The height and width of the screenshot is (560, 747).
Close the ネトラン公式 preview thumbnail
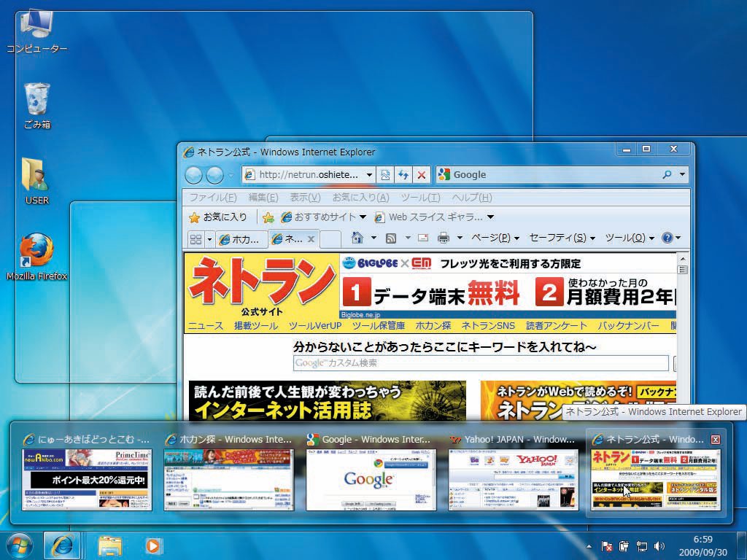click(715, 440)
